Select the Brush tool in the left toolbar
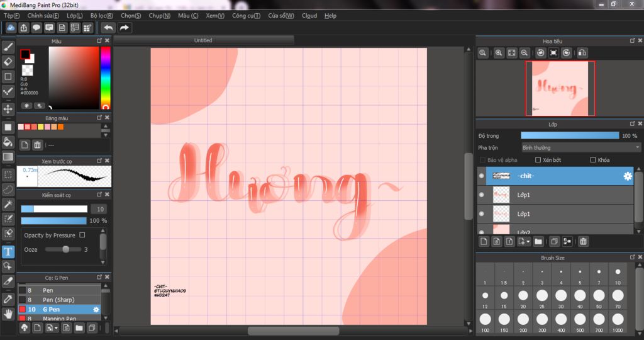 coord(8,47)
